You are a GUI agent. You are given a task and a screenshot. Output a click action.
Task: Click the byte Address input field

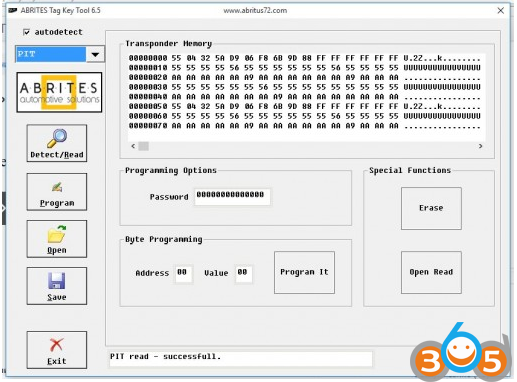(183, 274)
